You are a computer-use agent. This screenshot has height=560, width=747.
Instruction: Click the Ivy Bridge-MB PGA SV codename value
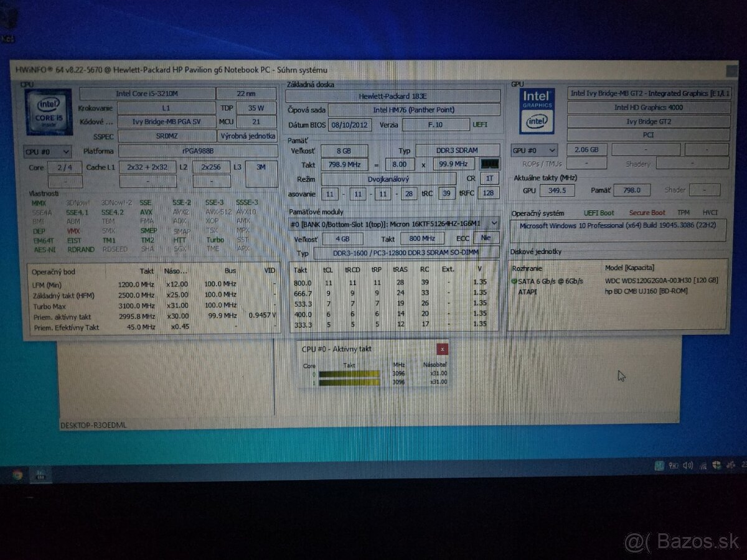[166, 122]
